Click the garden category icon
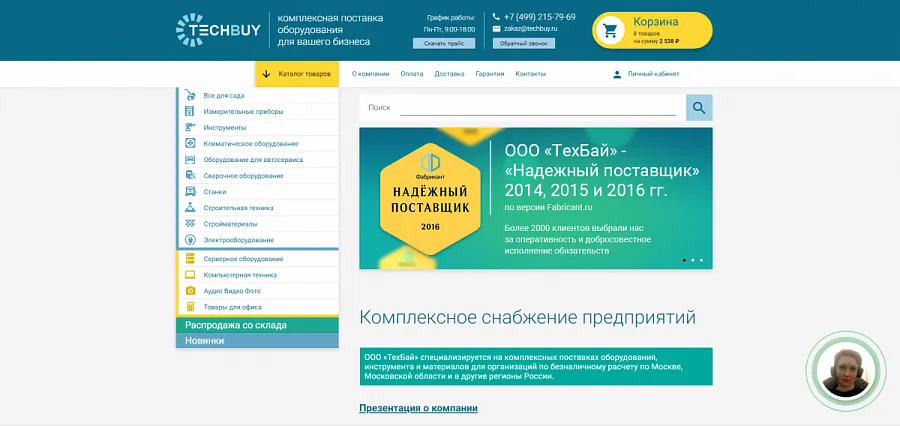This screenshot has width=900, height=426. click(191, 95)
